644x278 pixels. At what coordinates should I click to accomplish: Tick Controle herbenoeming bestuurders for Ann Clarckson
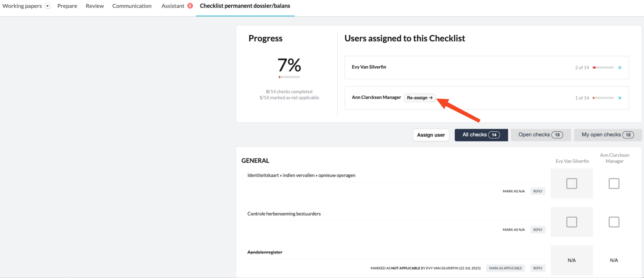click(614, 222)
